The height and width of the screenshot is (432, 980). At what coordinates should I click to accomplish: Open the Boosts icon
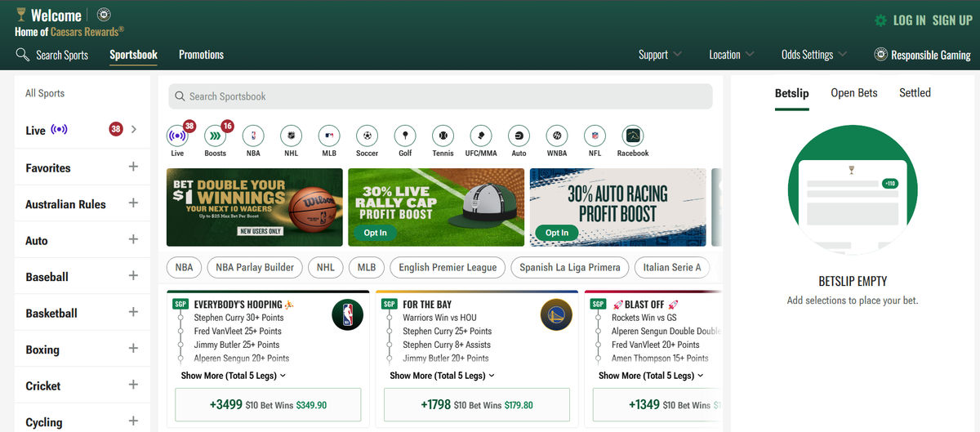(215, 136)
